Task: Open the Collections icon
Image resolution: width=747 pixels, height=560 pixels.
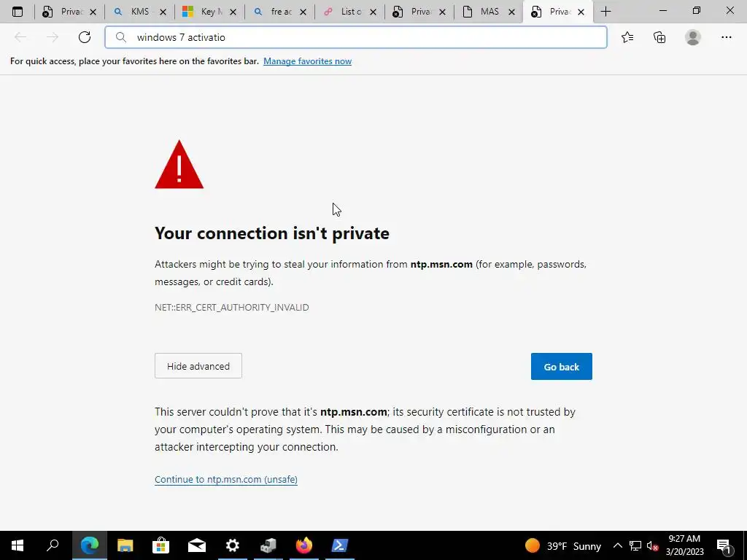Action: tap(659, 37)
